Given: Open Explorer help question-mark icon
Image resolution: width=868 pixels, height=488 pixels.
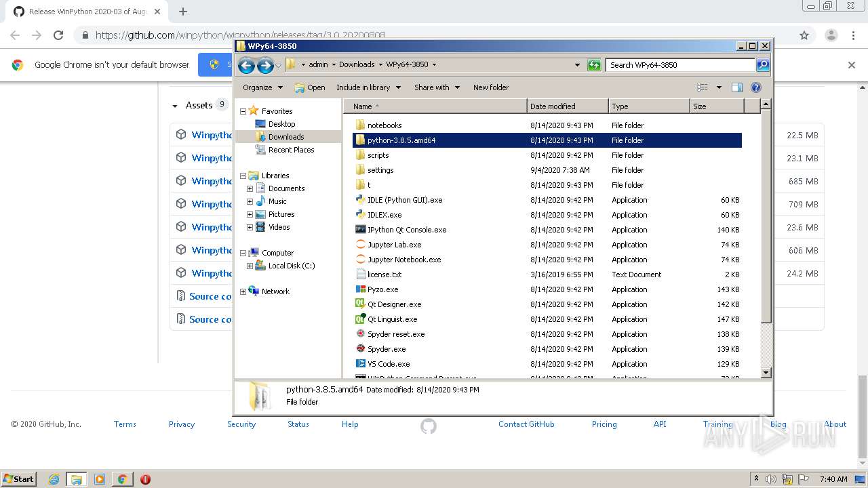Looking at the screenshot, I should click(756, 87).
